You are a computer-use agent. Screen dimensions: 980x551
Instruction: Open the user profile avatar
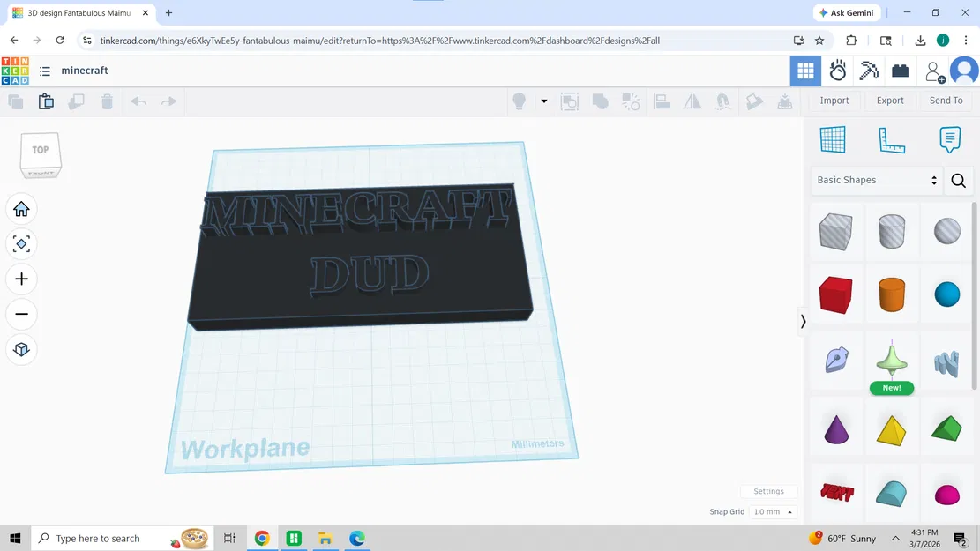[965, 71]
